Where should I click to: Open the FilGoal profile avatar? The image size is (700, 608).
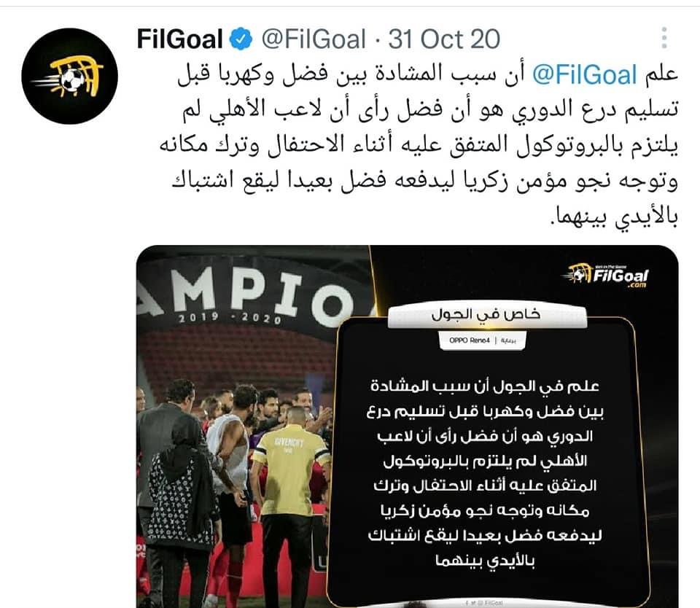point(70,77)
